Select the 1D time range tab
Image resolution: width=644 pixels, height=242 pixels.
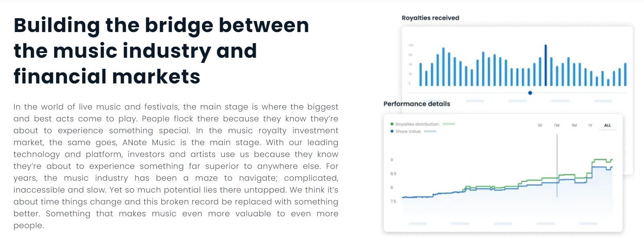click(x=540, y=125)
